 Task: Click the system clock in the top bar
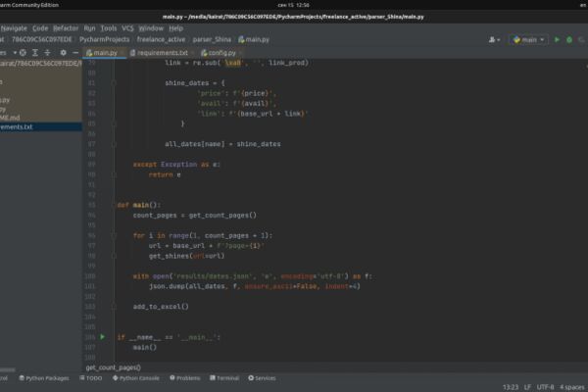click(294, 5)
